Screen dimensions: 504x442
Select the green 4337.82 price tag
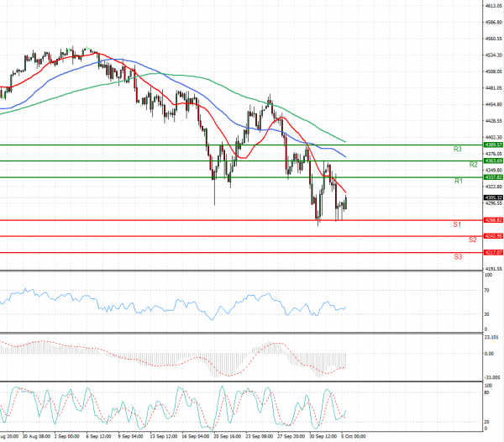[x=493, y=177]
